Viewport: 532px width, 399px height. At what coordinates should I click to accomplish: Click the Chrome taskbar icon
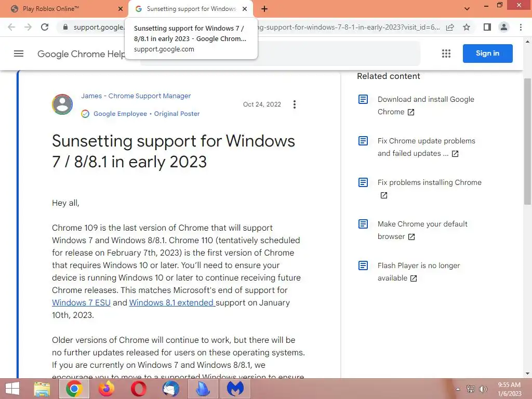tap(74, 389)
